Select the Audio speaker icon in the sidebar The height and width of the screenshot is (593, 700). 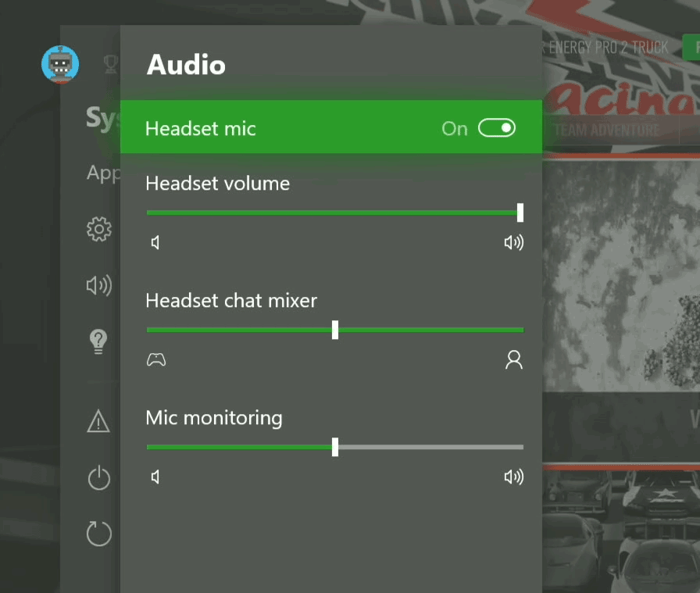98,286
